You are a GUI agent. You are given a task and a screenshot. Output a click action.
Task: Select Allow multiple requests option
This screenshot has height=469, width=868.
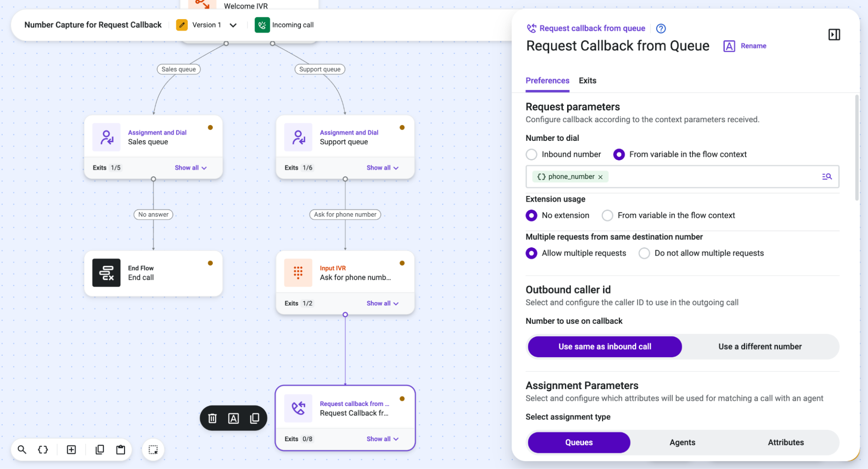[531, 253]
